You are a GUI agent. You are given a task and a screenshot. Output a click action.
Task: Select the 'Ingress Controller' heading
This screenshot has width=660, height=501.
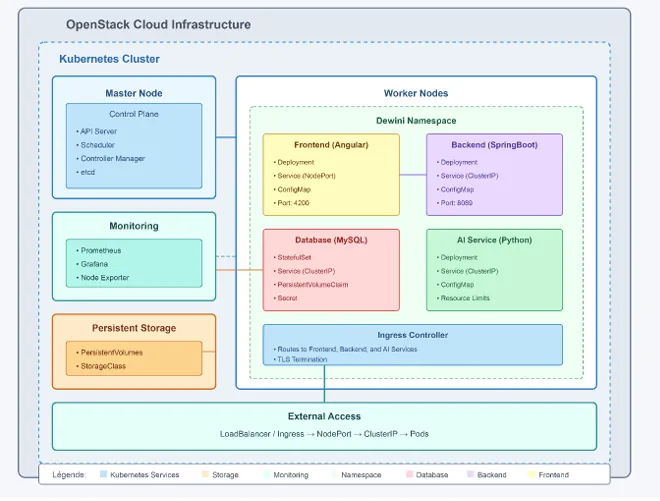[412, 335]
